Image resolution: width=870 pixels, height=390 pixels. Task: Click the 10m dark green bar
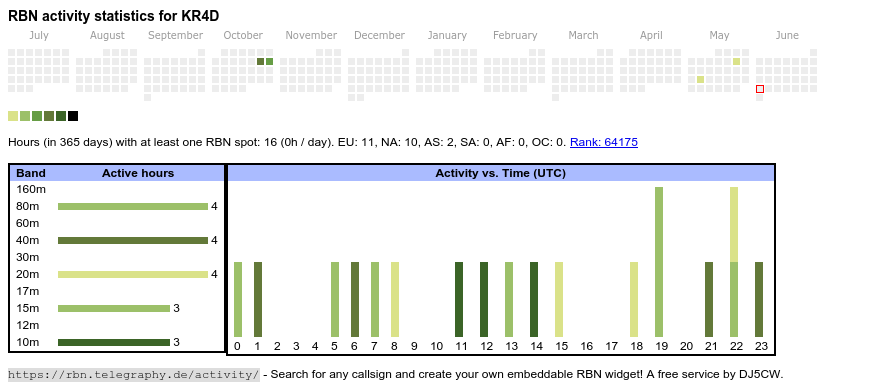pos(114,342)
